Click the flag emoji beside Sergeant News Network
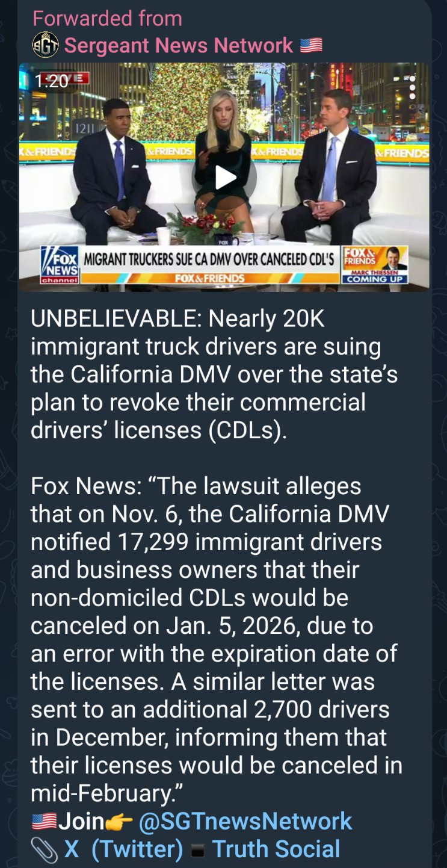This screenshot has width=447, height=868. (311, 45)
